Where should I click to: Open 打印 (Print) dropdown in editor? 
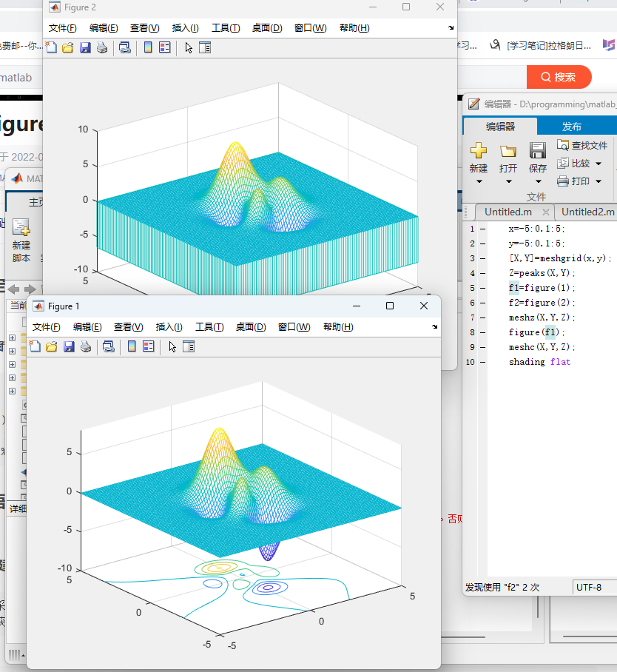599,182
